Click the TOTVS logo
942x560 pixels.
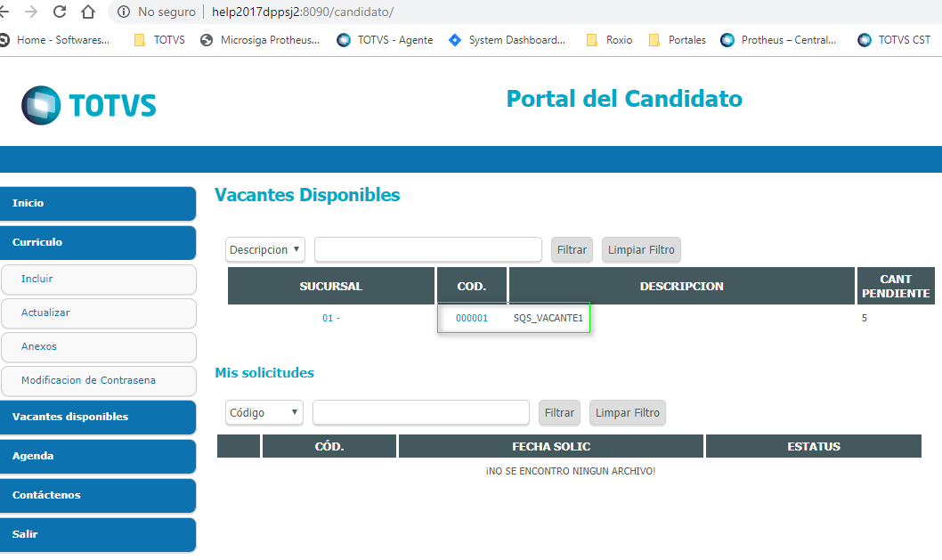pyautogui.click(x=89, y=105)
